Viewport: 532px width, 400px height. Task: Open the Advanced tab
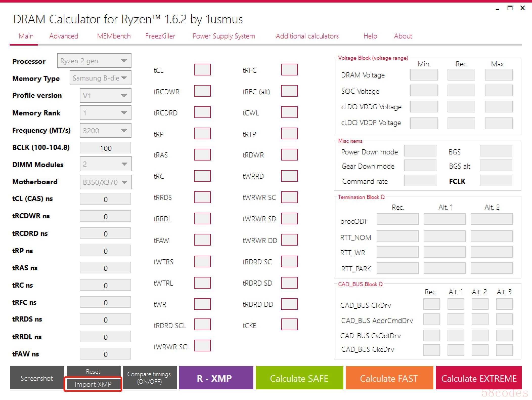[x=63, y=36]
